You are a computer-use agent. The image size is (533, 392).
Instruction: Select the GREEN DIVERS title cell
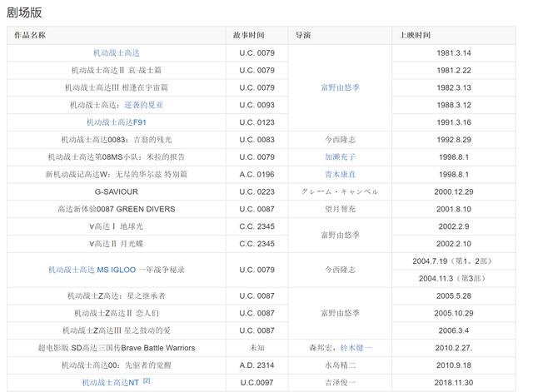point(117,209)
